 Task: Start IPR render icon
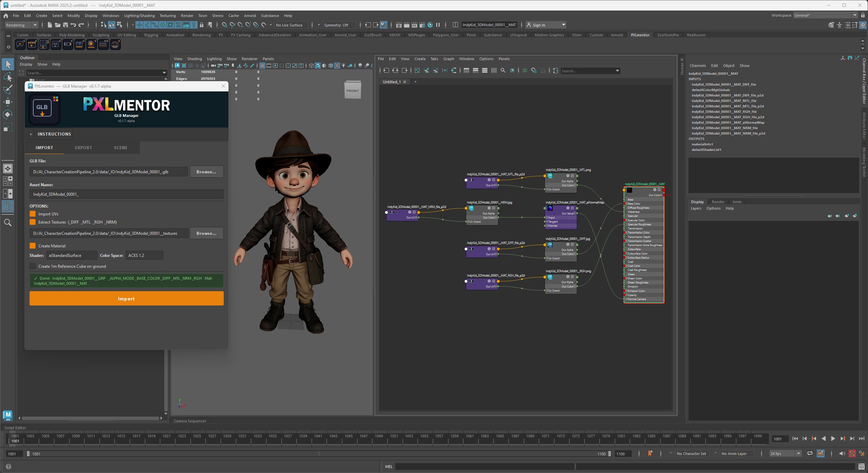tap(414, 25)
